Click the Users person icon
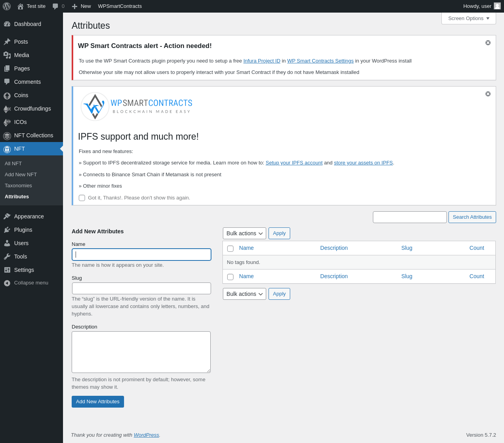This screenshot has height=443, width=504. [7, 243]
